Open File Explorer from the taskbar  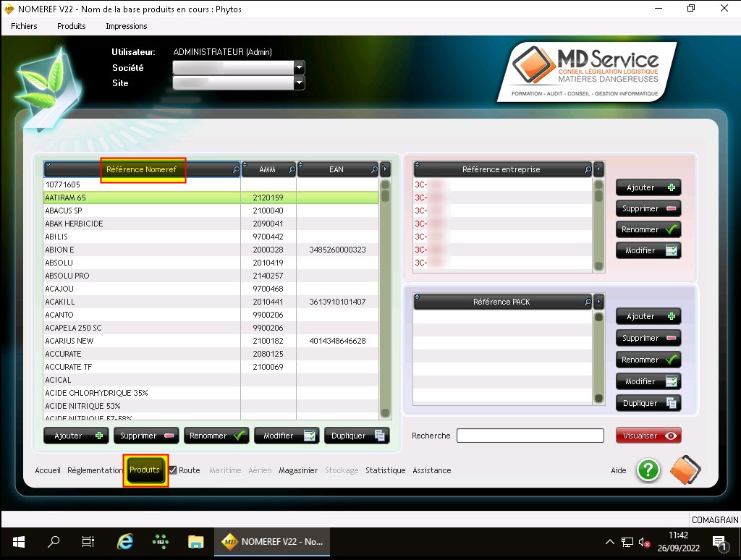point(195,541)
